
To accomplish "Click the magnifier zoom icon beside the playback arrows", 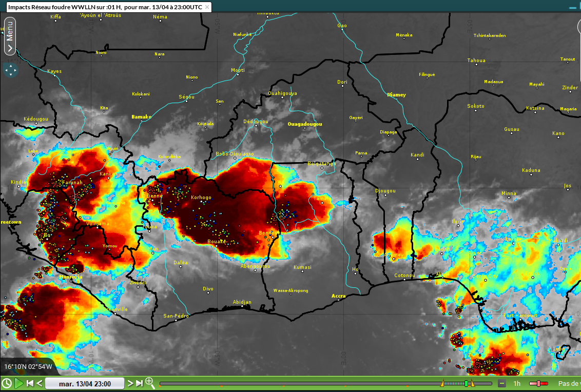I will pyautogui.click(x=150, y=383).
